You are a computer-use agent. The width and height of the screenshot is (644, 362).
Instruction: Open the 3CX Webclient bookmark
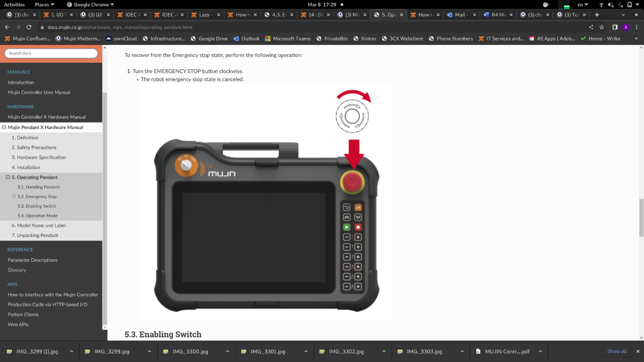pos(402,39)
